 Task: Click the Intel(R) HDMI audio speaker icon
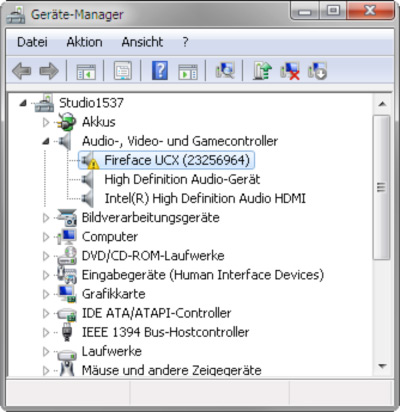[x=87, y=199]
